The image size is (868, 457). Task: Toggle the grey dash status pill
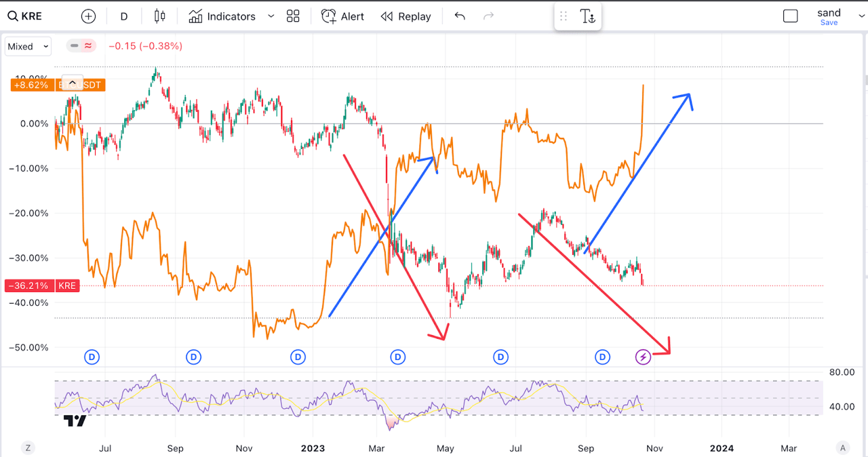(74, 46)
